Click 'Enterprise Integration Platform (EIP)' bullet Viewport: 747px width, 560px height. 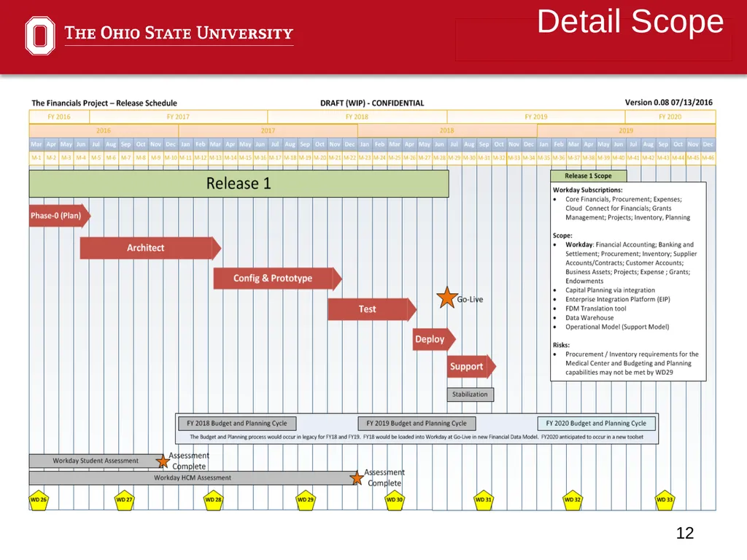[617, 300]
